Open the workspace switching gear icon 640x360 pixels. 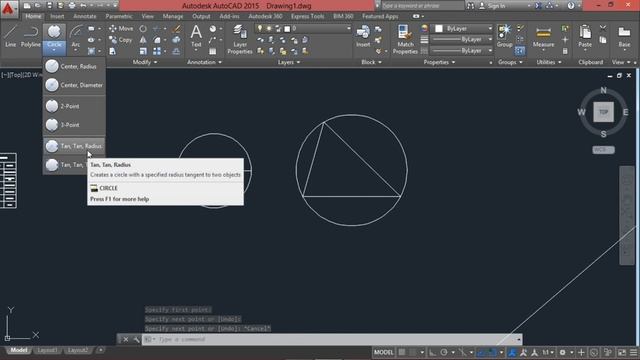pyautogui.click(x=562, y=352)
